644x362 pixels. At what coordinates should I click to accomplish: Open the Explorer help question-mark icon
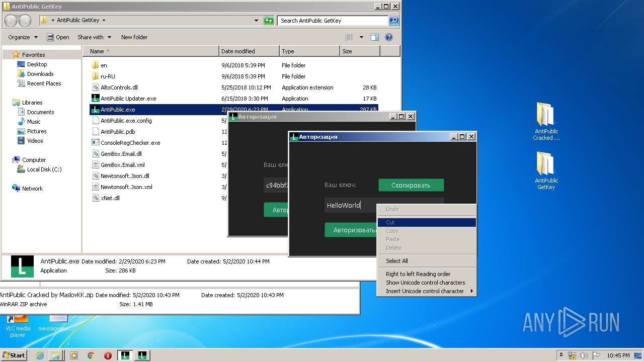click(388, 37)
